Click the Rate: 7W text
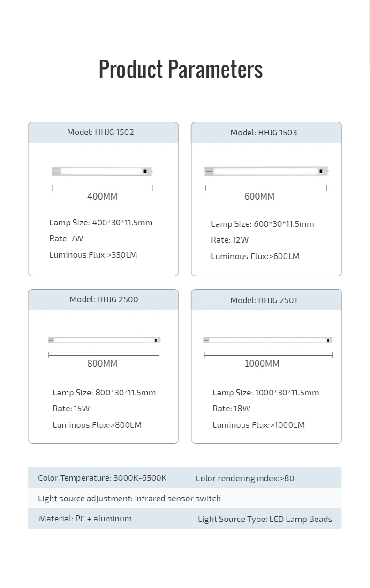Screen dimensions: 370x588 click(66, 238)
